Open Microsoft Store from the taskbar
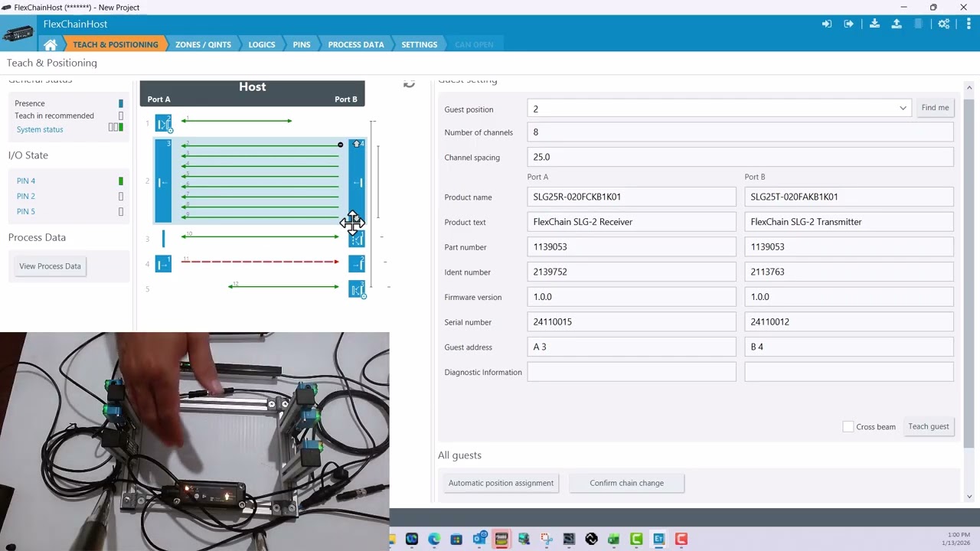 pos(456,539)
